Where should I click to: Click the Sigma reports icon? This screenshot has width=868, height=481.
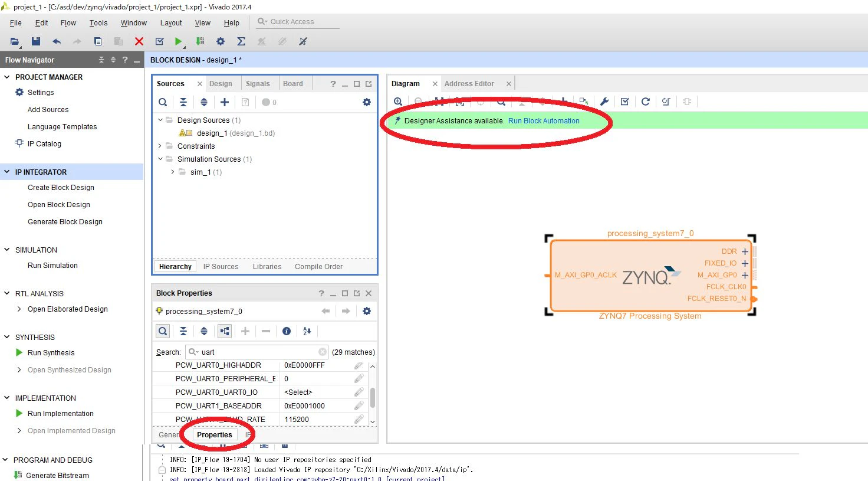pos(241,41)
